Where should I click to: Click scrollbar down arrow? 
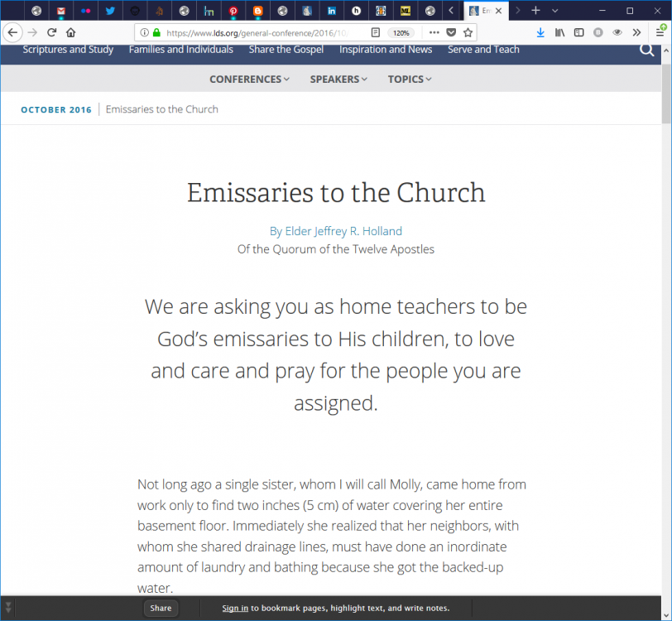coord(666,614)
